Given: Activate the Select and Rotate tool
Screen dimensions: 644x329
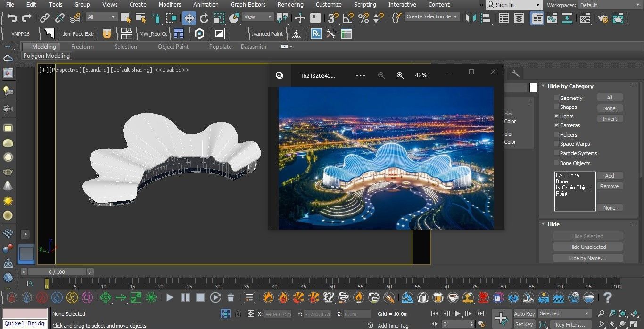Looking at the screenshot, I should pyautogui.click(x=204, y=18).
